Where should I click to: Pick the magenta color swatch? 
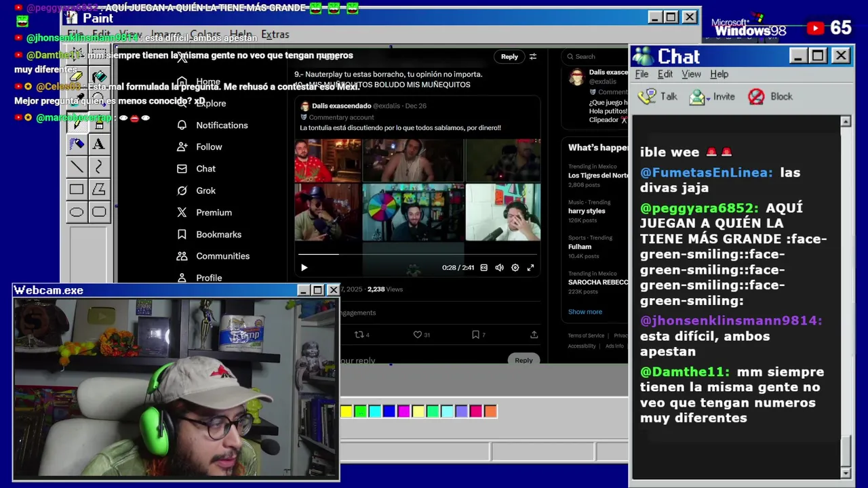click(x=403, y=411)
